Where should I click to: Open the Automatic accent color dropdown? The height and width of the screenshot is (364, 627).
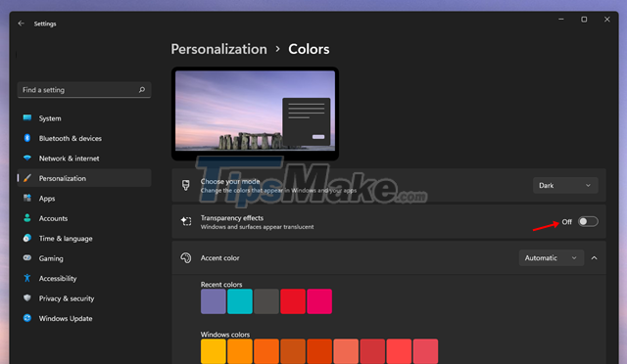(x=551, y=257)
